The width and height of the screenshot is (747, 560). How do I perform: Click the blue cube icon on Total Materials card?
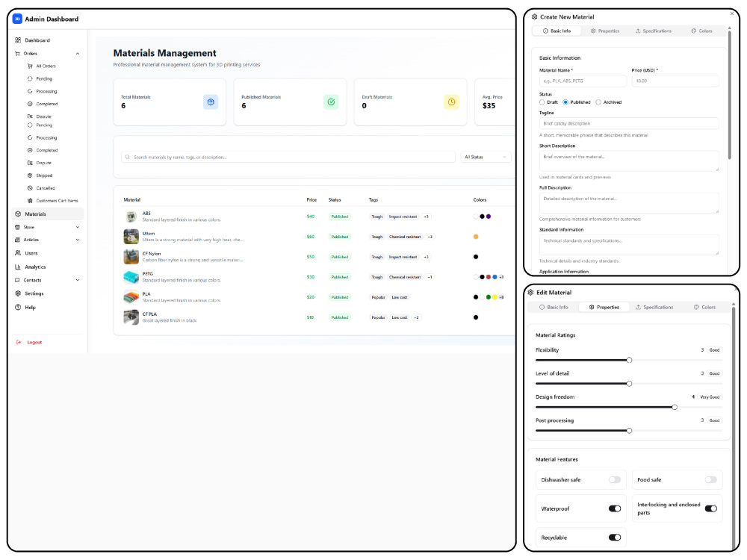[211, 102]
